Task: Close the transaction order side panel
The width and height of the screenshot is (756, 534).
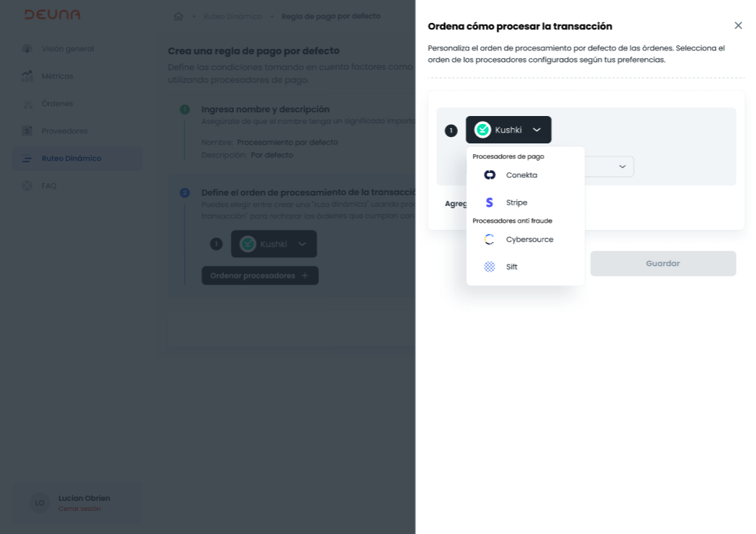Action: coord(738,25)
